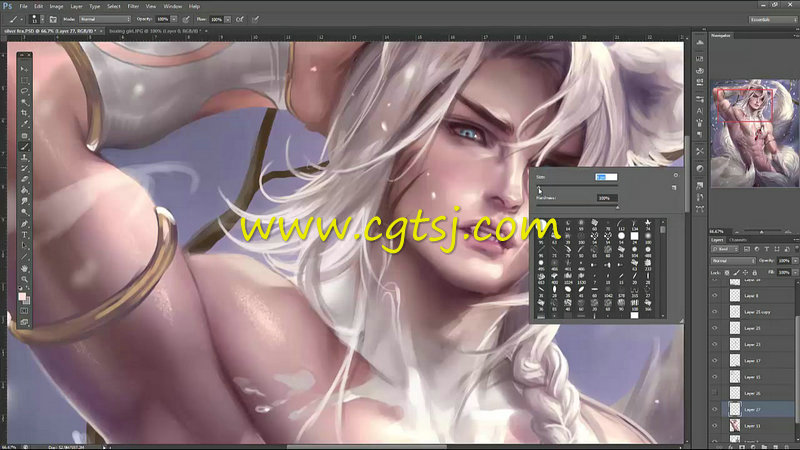Screen dimensions: 800x450
Task: Lock layer position
Action: (745, 273)
